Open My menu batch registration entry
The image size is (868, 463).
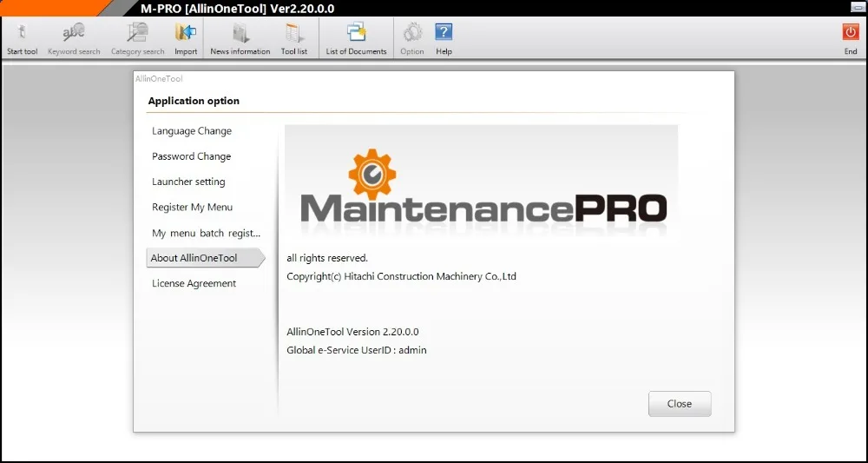[206, 233]
